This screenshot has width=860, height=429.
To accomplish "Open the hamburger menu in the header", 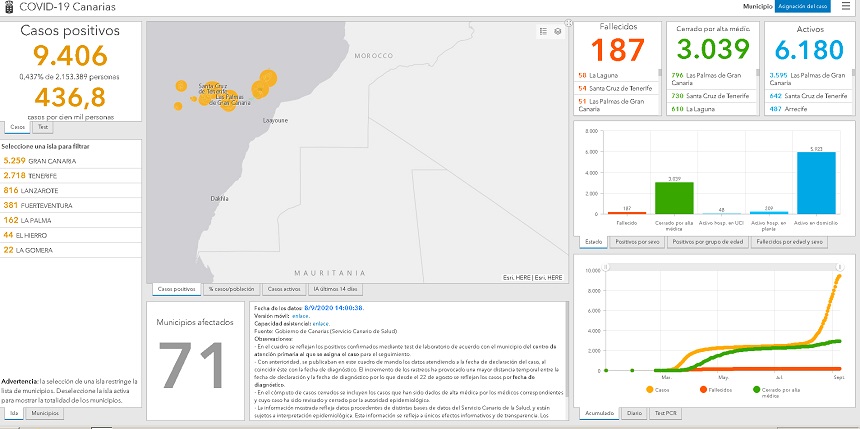I will (x=846, y=7).
